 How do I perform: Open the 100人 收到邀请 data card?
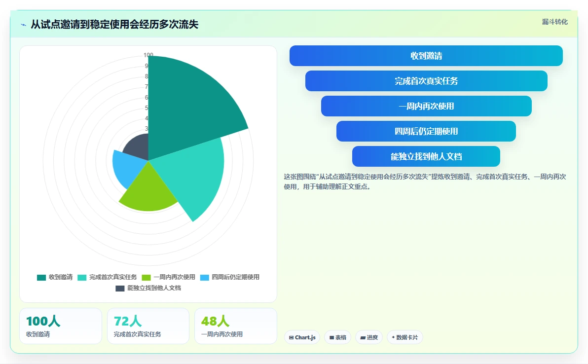coord(60,326)
